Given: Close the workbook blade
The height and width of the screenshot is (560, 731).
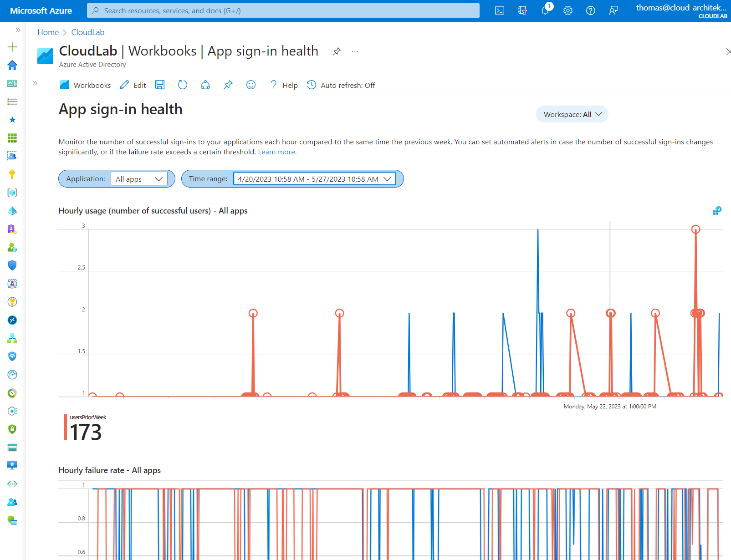Looking at the screenshot, I should coord(727,52).
